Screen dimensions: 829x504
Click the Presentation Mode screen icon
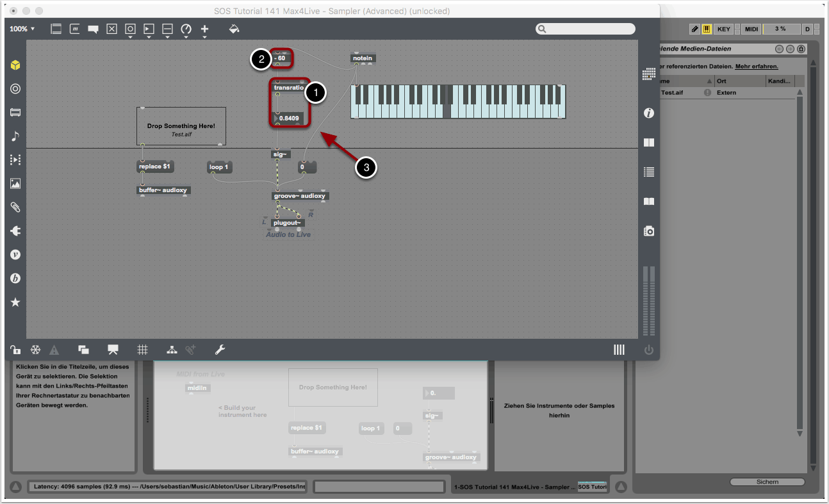[x=113, y=350]
